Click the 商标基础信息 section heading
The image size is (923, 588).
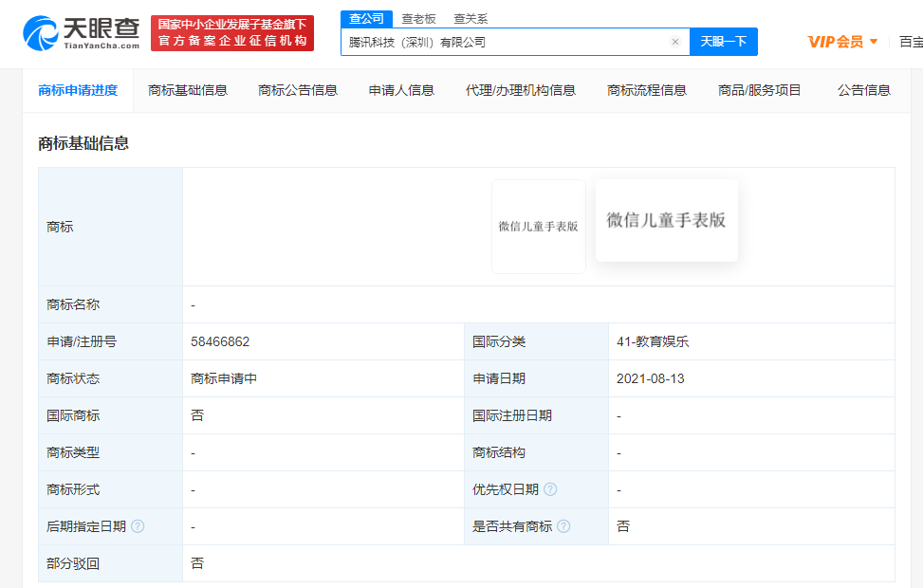tap(83, 143)
